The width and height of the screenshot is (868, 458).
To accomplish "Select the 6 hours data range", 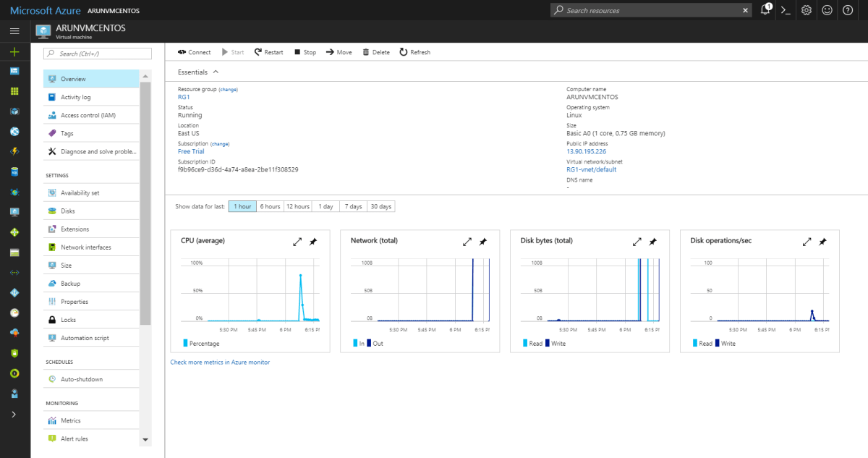I will [x=269, y=206].
